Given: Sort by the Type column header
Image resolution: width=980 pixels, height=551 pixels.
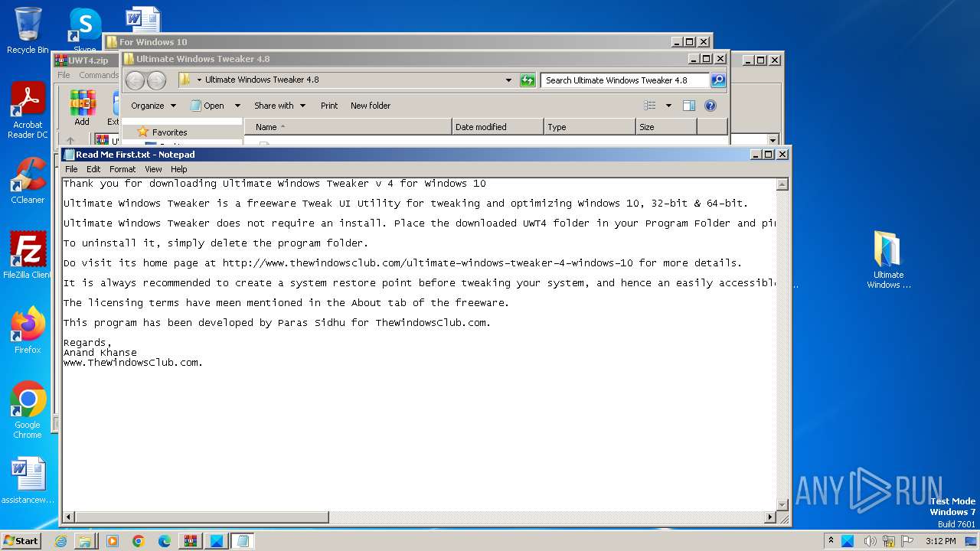Looking at the screenshot, I should 590,127.
